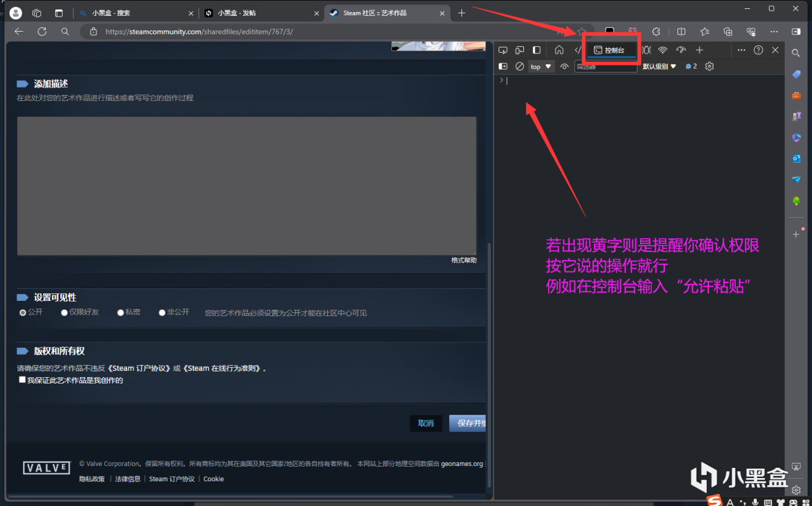The height and width of the screenshot is (506, 812).
Task: Toggle the Edge sidebar button
Action: point(796,31)
